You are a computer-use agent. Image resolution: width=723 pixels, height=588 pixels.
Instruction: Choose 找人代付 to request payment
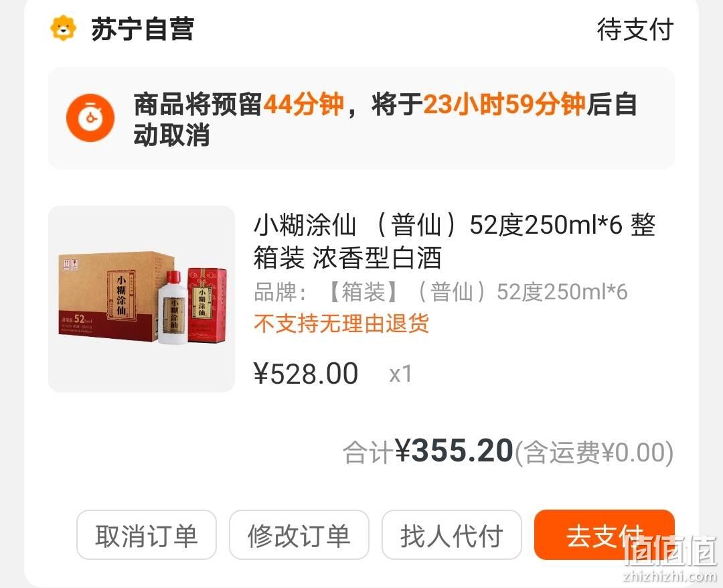point(452,535)
